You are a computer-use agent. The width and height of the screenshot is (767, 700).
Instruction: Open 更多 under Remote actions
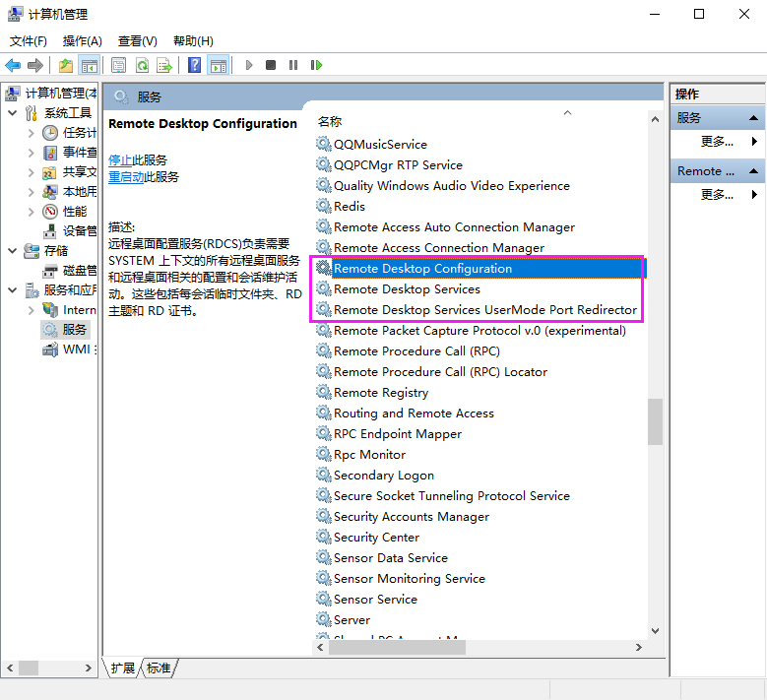tap(717, 195)
